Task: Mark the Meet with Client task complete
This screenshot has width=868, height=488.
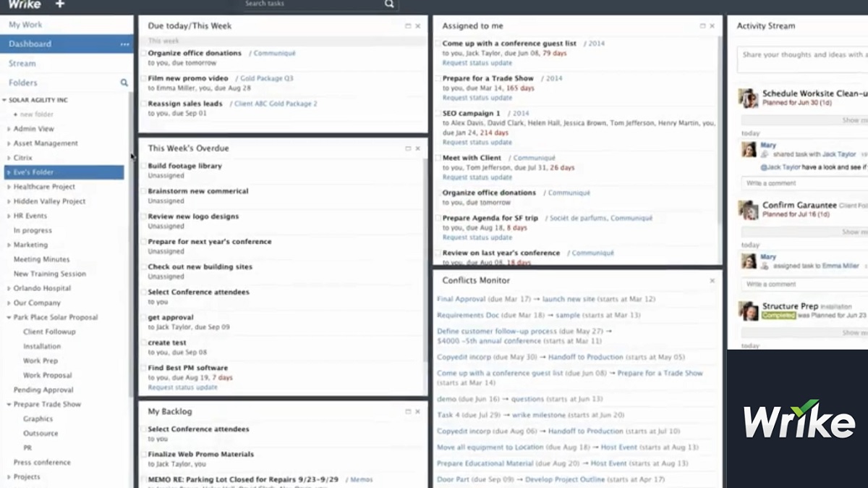Action: [438, 159]
